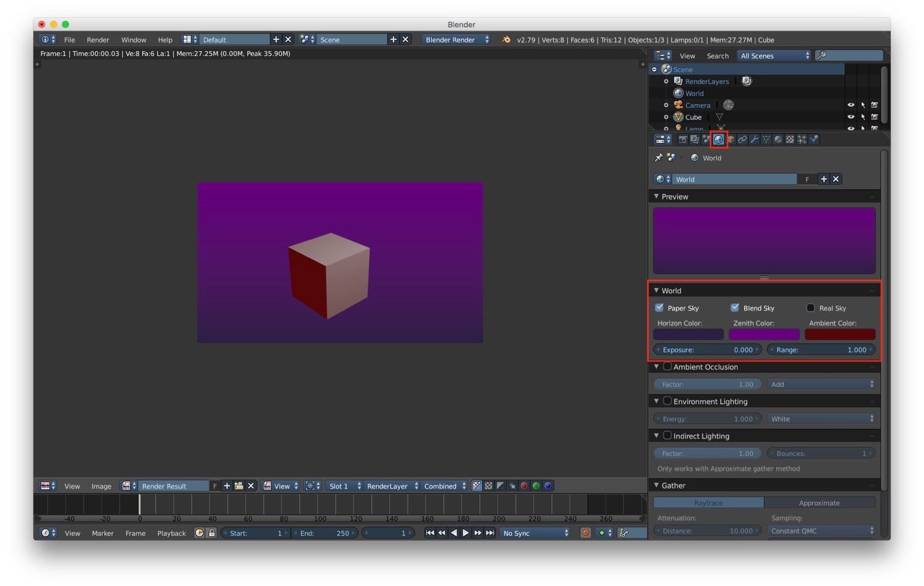Open the Object properties cube tab

click(731, 139)
